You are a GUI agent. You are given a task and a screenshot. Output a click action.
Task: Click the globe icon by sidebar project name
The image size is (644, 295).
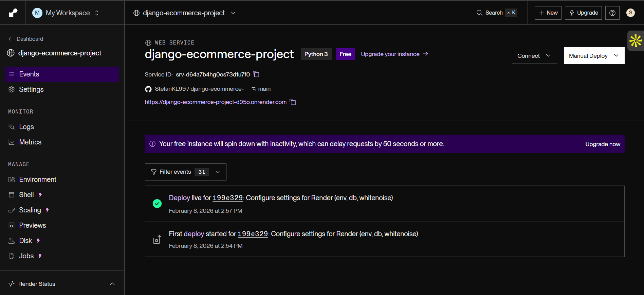[x=11, y=53]
